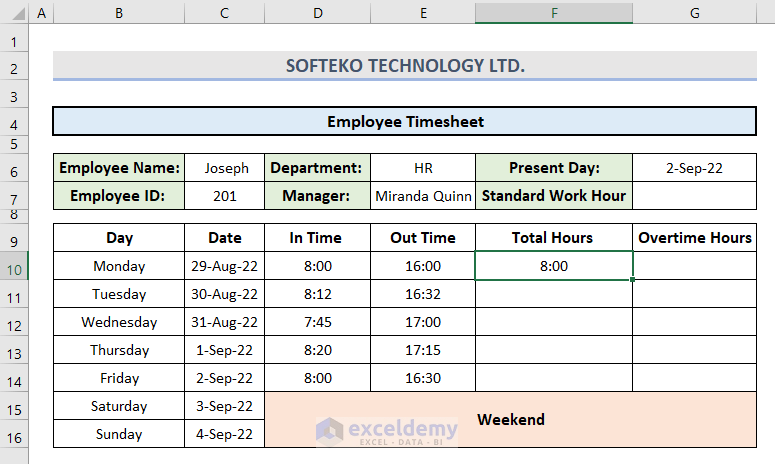Select column A header
The image size is (775, 464).
pos(42,13)
